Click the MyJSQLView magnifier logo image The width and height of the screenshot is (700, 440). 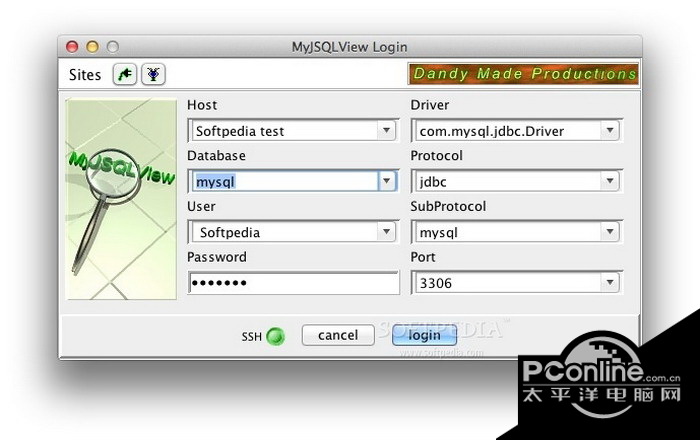coord(121,199)
